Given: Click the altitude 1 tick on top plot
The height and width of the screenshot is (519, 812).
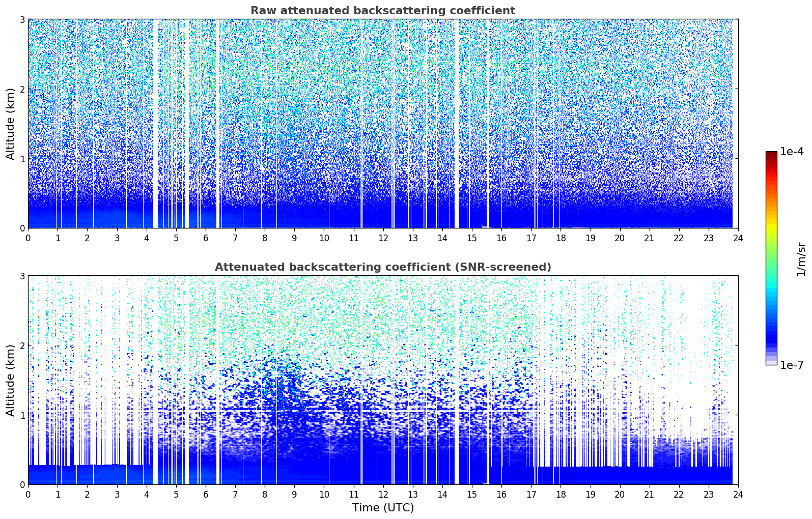Looking at the screenshot, I should (x=22, y=159).
